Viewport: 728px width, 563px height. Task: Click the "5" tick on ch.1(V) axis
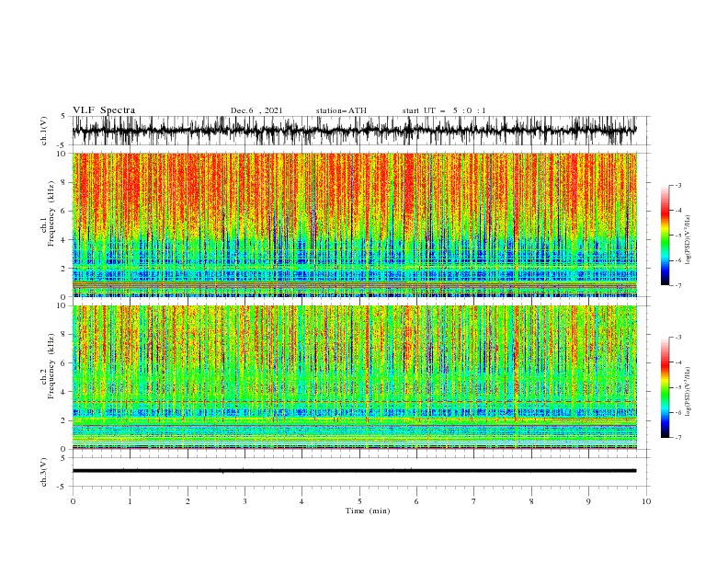pos(63,117)
